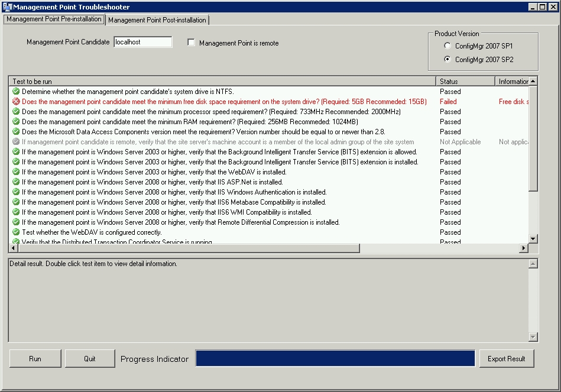Click green check icon beside minimum RAM test
Screen dimensions: 561x392
(16, 121)
